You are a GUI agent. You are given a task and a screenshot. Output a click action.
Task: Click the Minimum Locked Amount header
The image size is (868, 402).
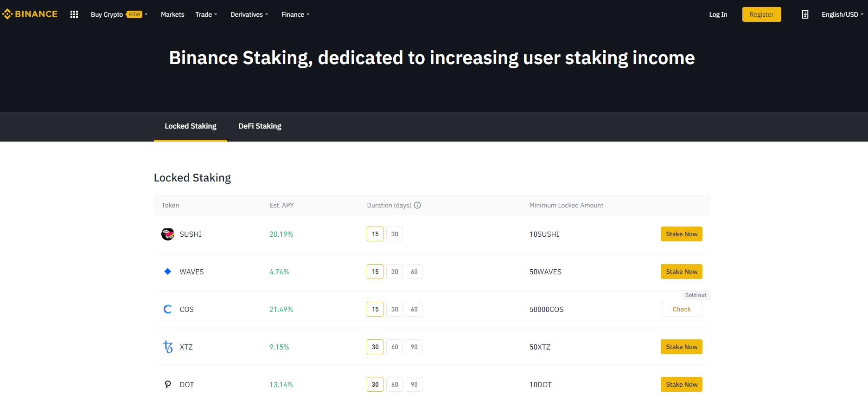[566, 205]
